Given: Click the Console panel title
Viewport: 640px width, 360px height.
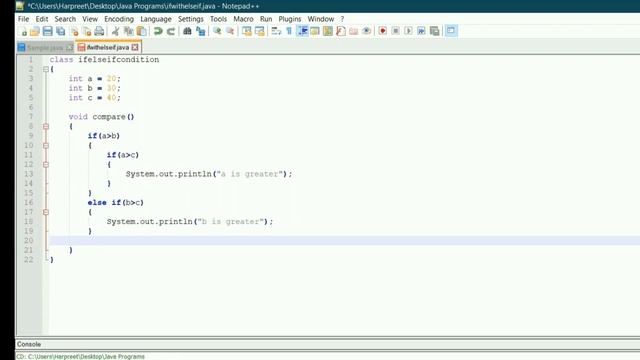Looking at the screenshot, I should pyautogui.click(x=29, y=344).
